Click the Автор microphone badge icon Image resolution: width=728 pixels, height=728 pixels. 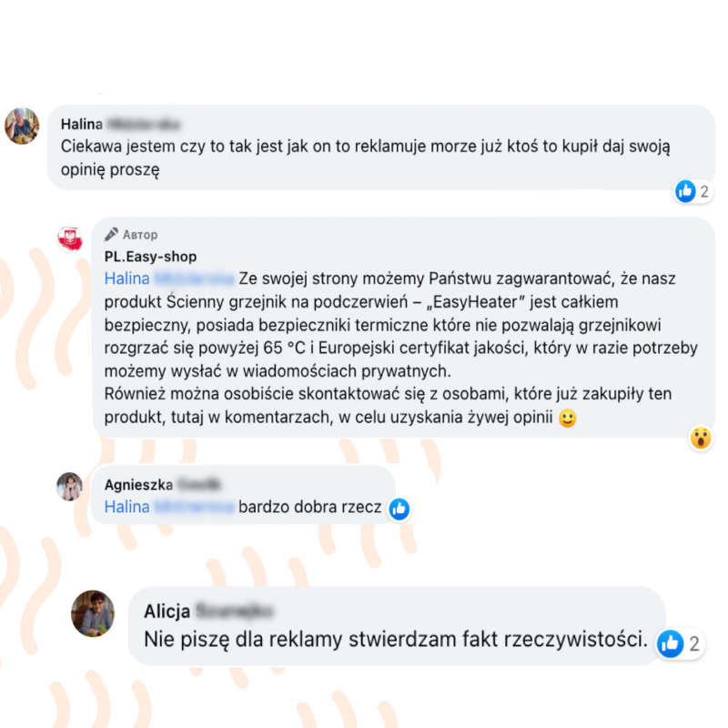click(x=111, y=235)
